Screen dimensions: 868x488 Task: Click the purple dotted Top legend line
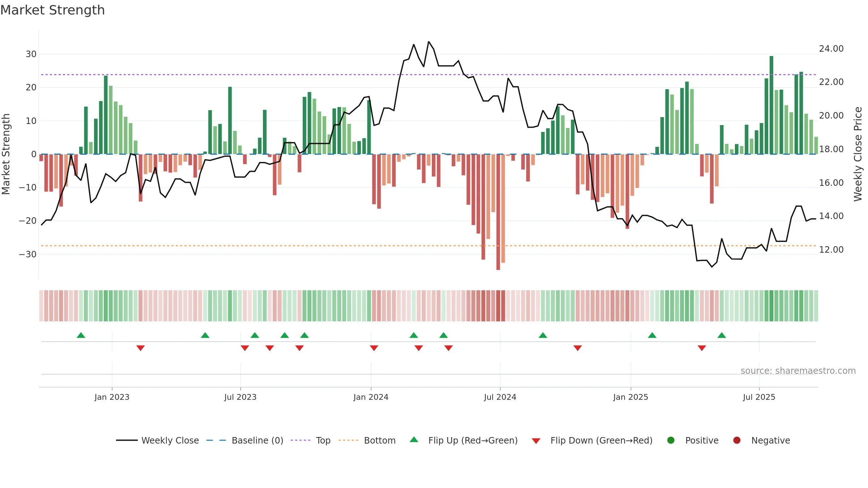[301, 440]
